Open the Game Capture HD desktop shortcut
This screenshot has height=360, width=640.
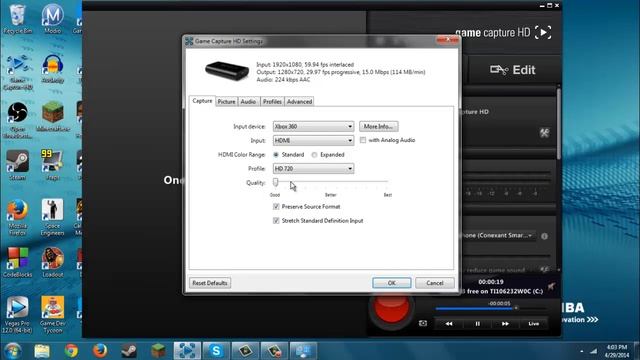click(17, 73)
